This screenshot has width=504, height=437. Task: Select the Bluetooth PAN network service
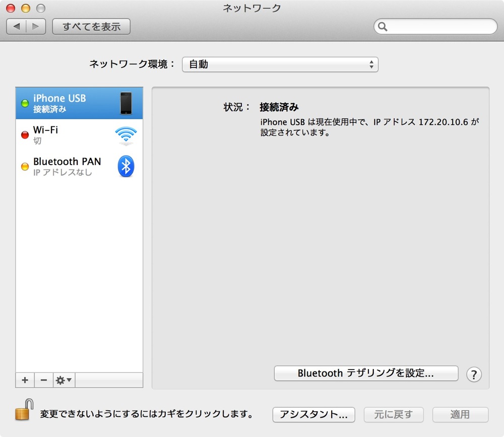(79, 166)
